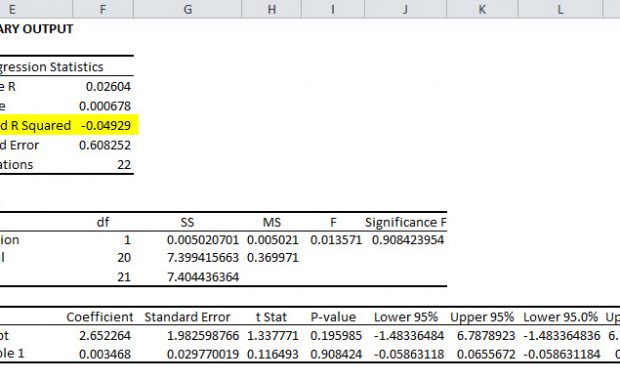Select P-value cell 0.195985
Image resolution: width=620 pixels, height=380 pixels.
click(336, 336)
